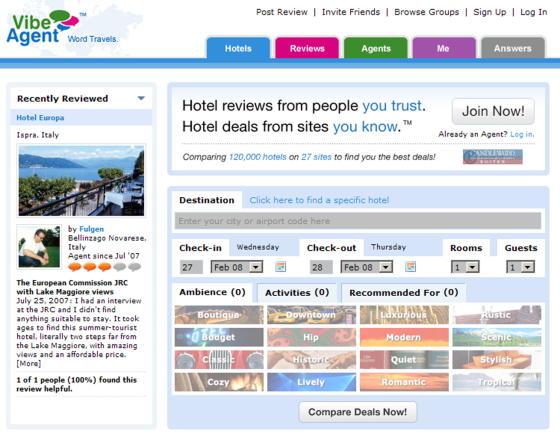Open the Hotel Europa lake photo
The image size is (560, 434).
[x=81, y=180]
